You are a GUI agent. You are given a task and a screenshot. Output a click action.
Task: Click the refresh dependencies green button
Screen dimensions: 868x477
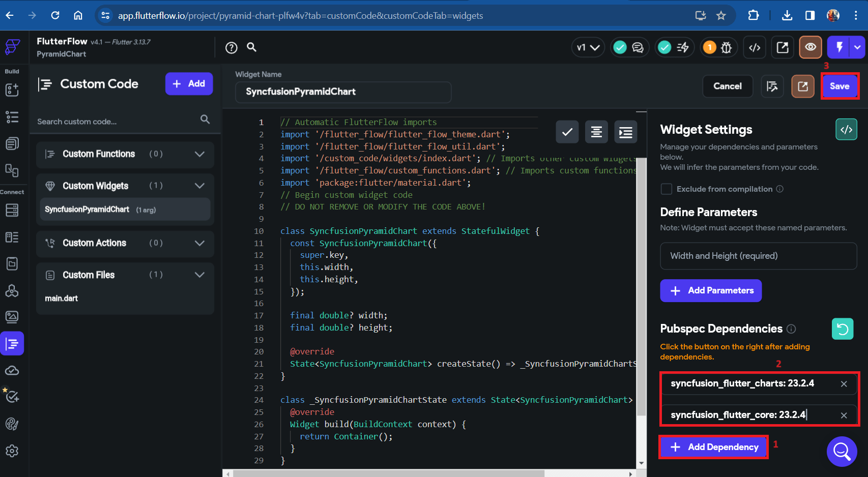(843, 329)
